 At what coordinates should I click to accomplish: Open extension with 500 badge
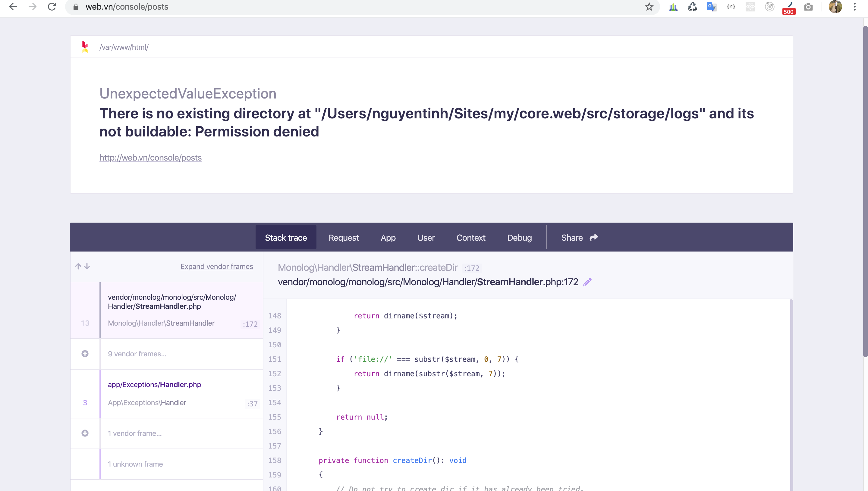(789, 8)
